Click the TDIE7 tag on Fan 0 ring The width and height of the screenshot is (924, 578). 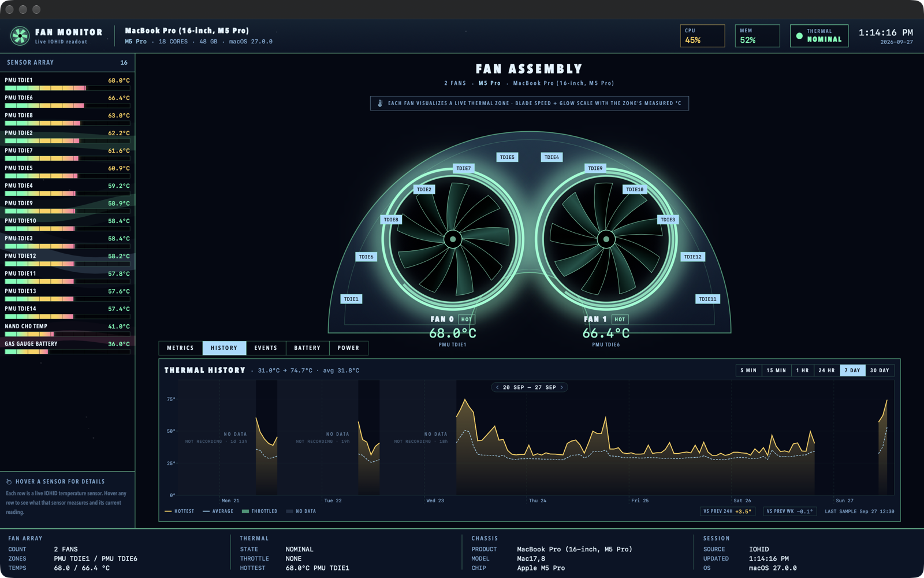tap(464, 168)
